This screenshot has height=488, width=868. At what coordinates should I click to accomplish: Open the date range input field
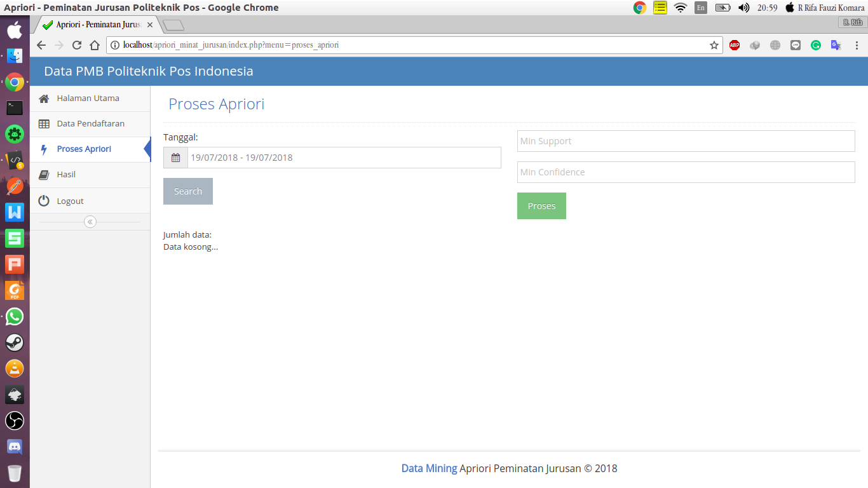tap(344, 158)
